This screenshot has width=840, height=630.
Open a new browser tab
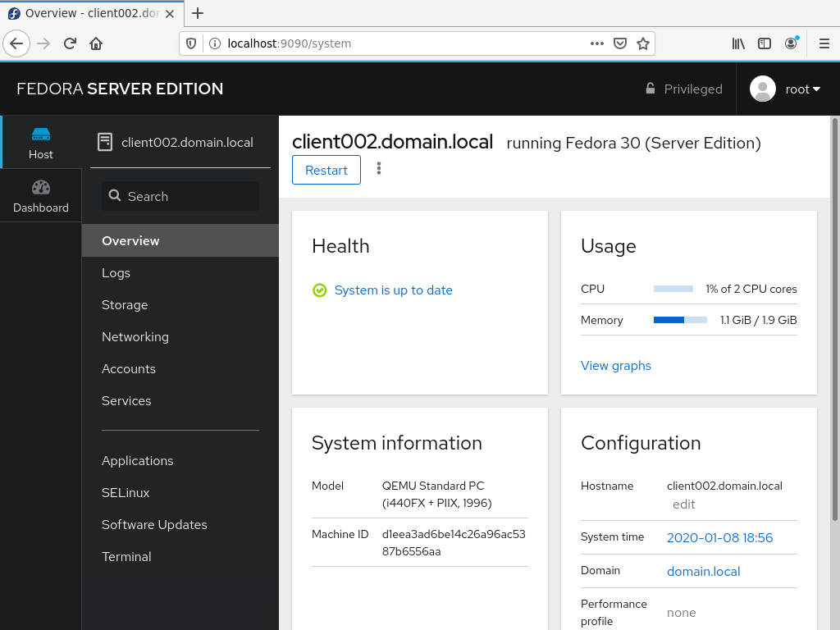coord(198,13)
